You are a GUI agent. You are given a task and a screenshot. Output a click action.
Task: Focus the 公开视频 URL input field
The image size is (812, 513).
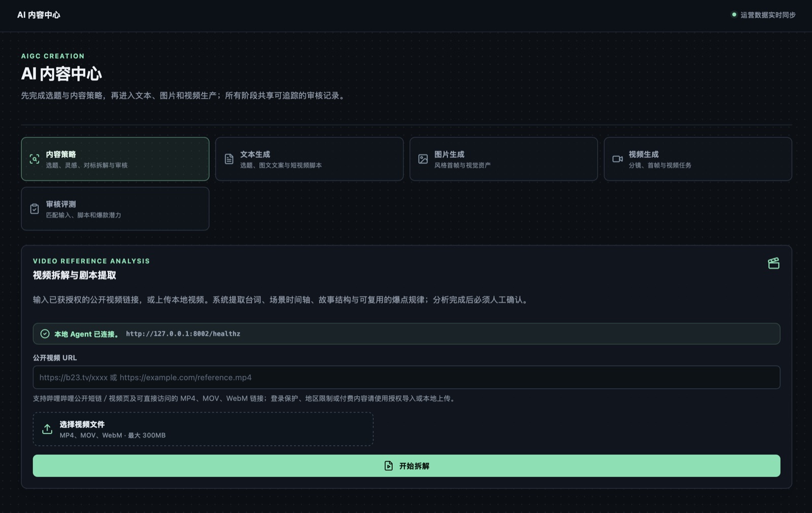pos(407,378)
